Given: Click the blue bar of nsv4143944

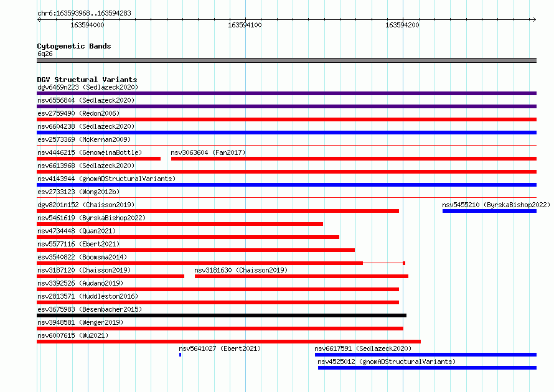Looking at the screenshot, I should pos(286,185).
